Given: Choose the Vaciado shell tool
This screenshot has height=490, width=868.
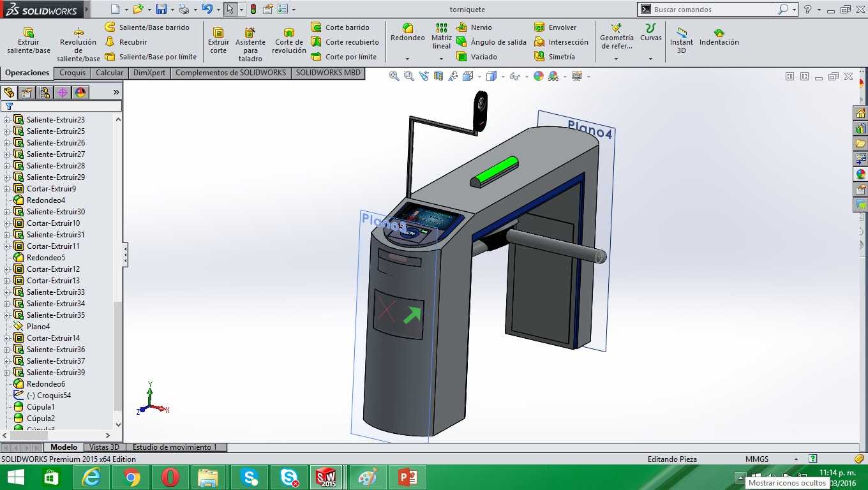Looking at the screenshot, I should [477, 57].
